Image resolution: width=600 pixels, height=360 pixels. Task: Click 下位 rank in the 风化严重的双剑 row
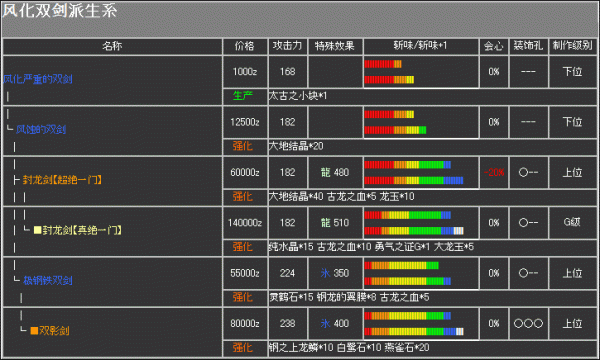[x=572, y=72]
